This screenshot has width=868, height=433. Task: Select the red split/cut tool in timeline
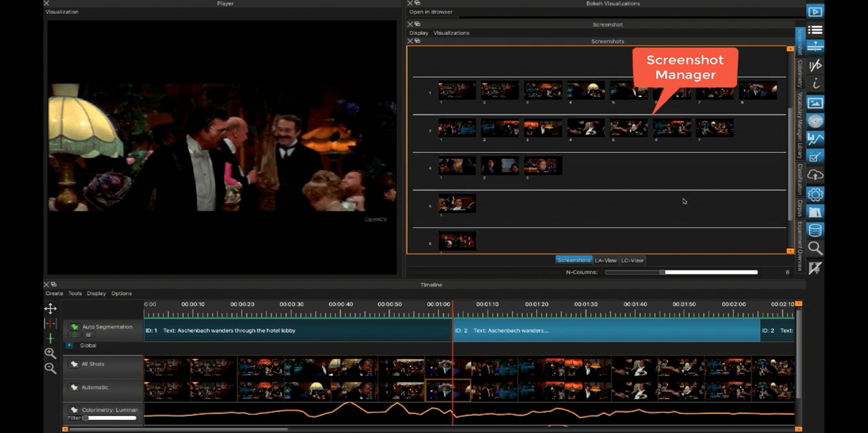pyautogui.click(x=50, y=323)
